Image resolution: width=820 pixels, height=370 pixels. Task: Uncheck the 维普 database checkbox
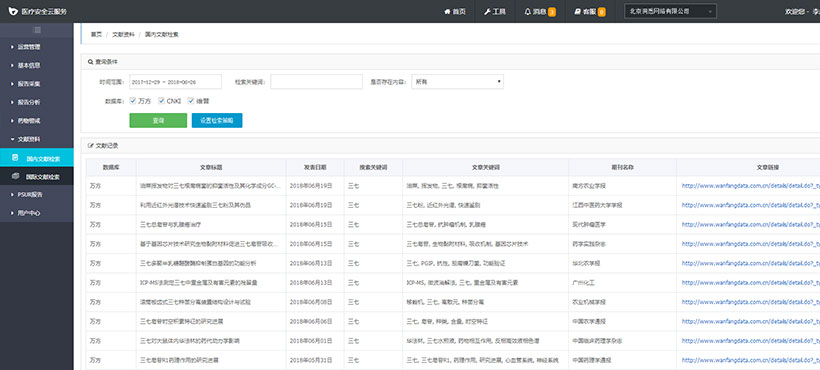pos(191,101)
